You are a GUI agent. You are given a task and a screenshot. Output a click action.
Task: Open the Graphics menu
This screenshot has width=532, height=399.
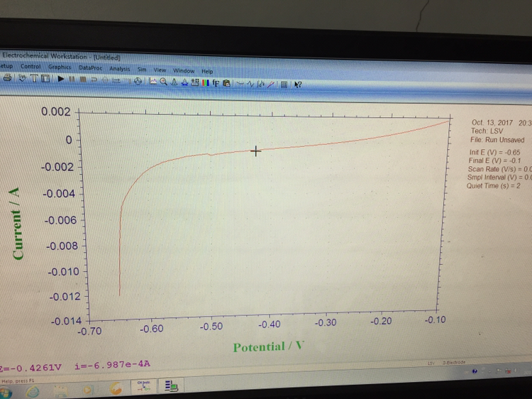[x=60, y=67]
